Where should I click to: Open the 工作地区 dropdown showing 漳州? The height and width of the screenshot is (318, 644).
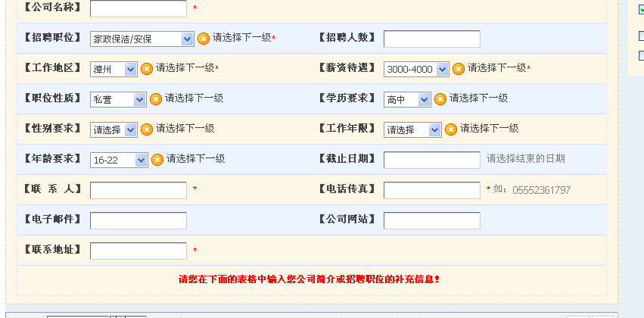point(114,69)
